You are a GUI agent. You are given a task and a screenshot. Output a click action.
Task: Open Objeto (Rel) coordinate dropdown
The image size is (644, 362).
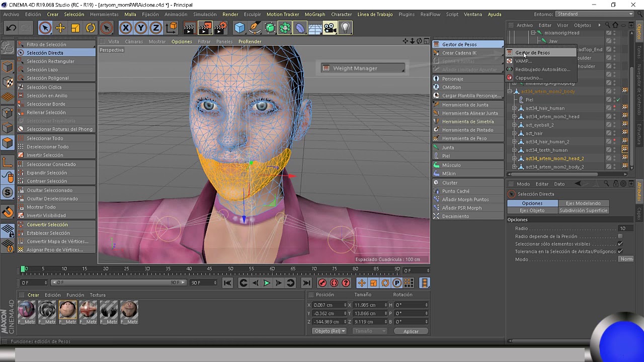point(329,331)
